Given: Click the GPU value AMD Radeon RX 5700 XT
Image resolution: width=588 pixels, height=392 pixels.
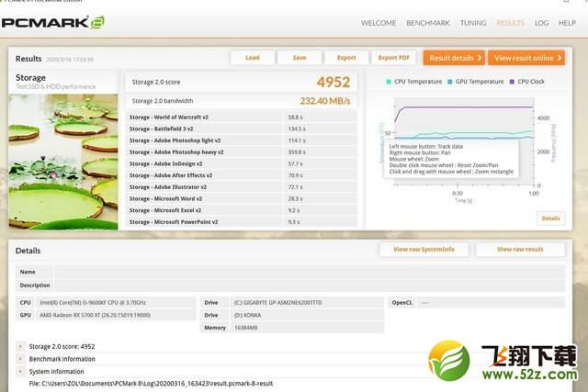Looking at the screenshot, I should (95, 315).
